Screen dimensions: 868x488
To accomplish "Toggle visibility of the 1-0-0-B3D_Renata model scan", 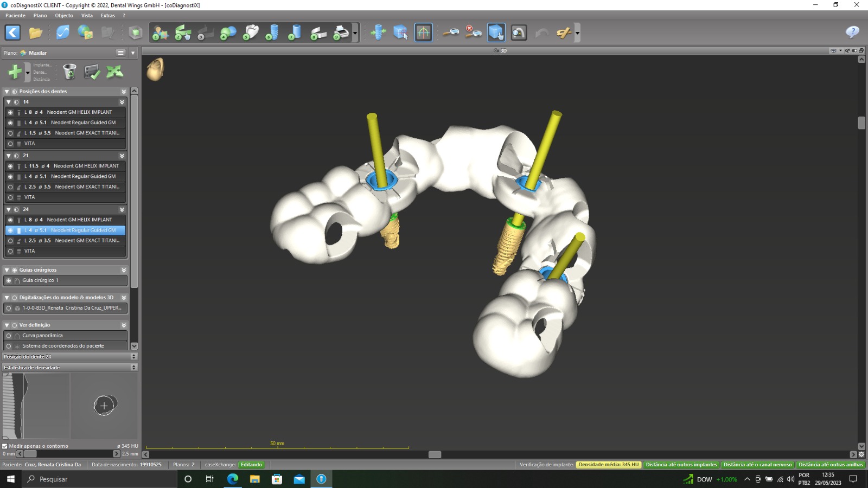I will click(9, 308).
